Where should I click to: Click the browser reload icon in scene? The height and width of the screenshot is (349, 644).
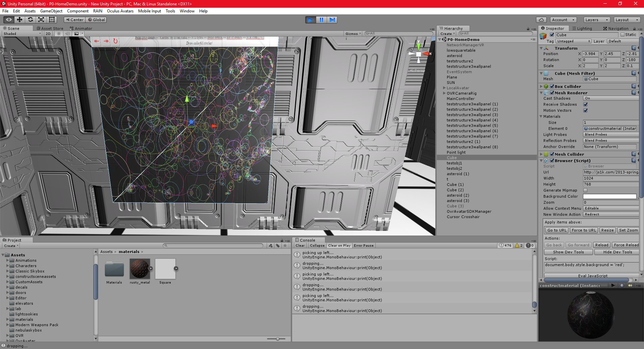[x=115, y=41]
